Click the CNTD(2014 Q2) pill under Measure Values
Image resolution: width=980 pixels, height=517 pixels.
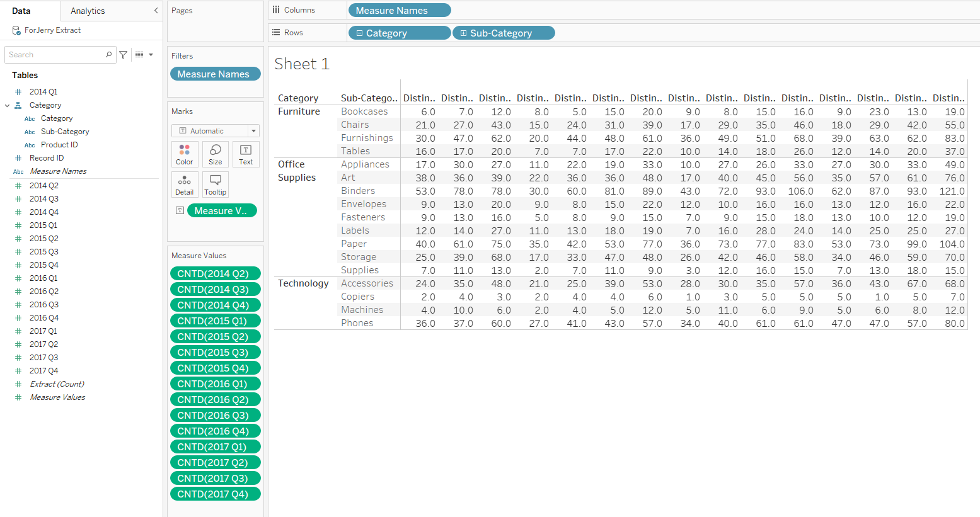pyautogui.click(x=215, y=273)
